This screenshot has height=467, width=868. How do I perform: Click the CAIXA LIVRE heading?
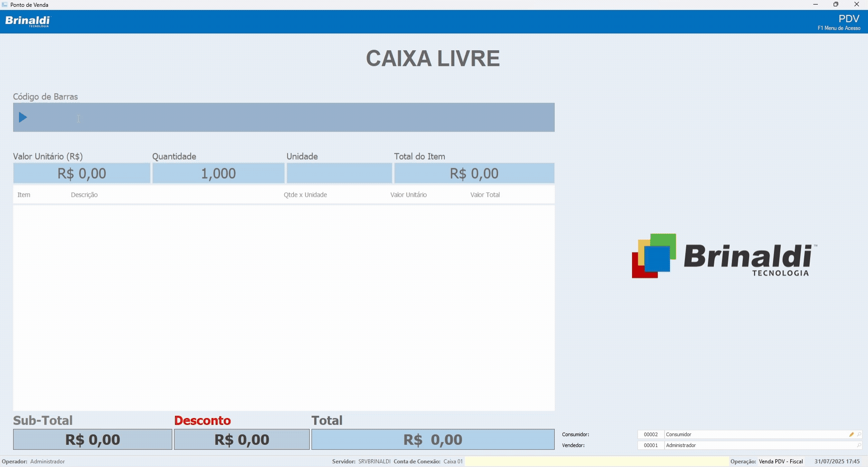433,58
